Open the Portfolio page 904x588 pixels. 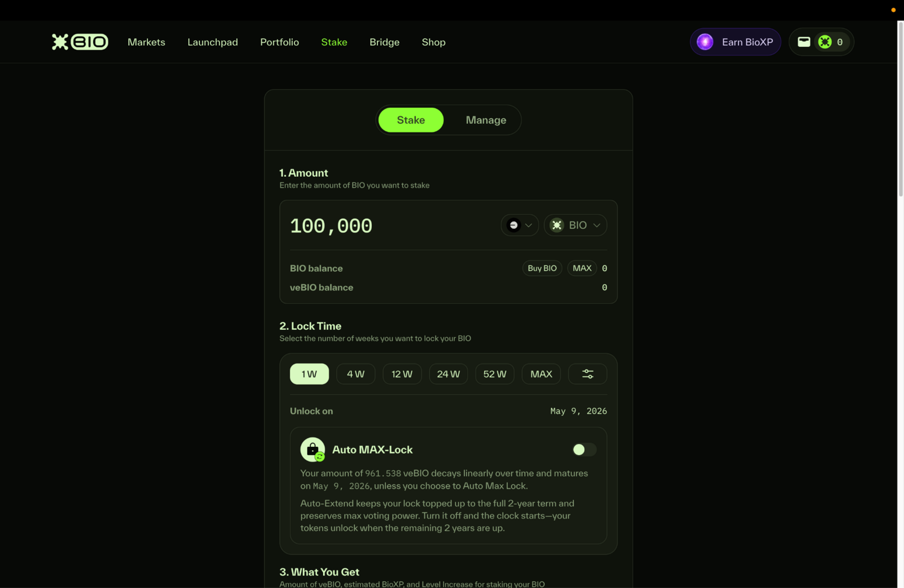point(280,42)
